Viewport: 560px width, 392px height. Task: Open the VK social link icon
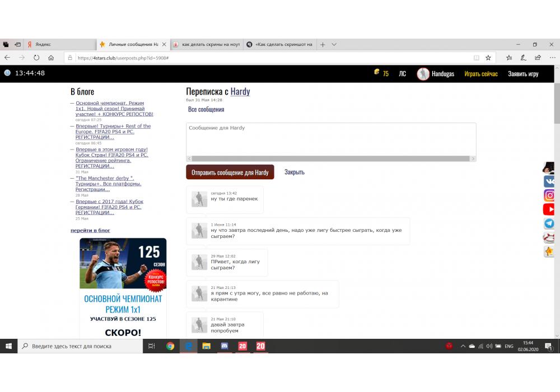click(549, 181)
